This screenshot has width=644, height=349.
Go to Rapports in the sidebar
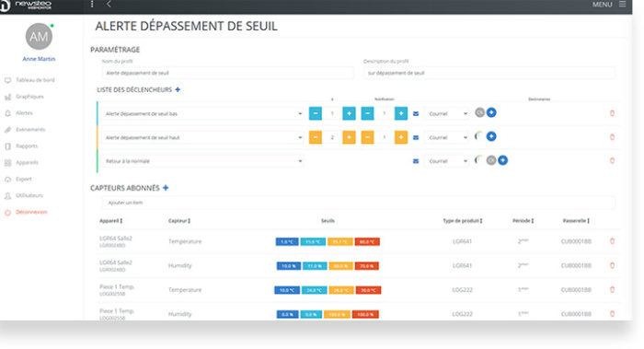(27, 145)
